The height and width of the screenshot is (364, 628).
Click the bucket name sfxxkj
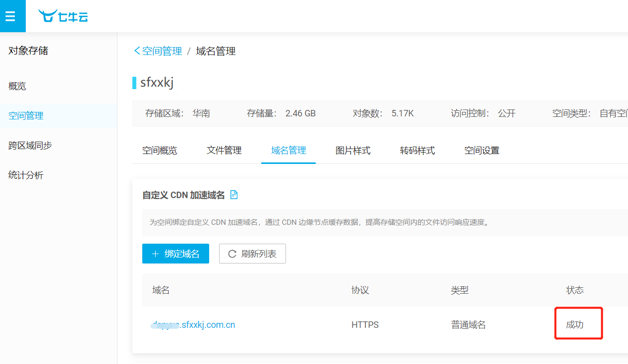(x=157, y=83)
